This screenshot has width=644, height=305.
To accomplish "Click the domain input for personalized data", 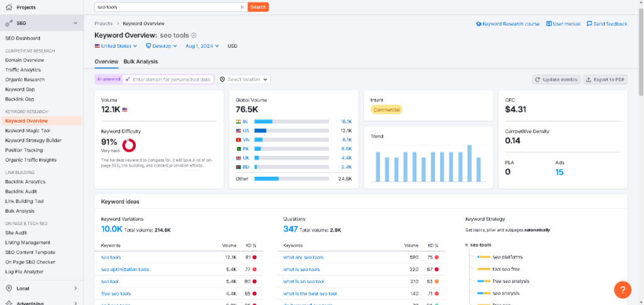I will pos(170,79).
